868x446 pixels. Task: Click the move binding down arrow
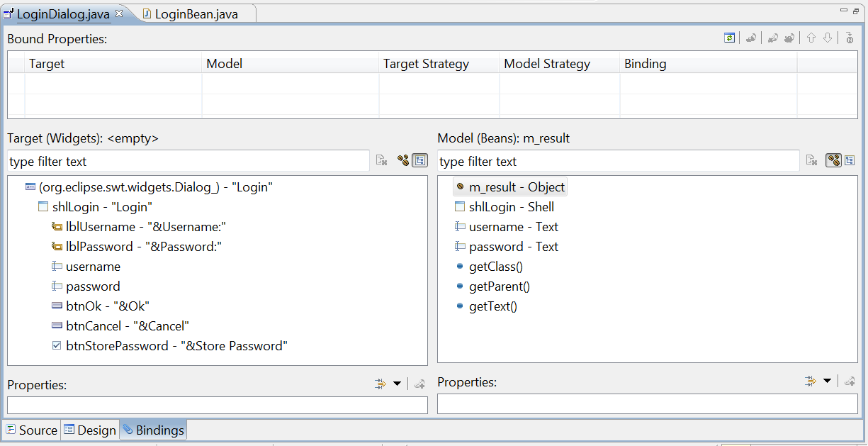pos(827,38)
